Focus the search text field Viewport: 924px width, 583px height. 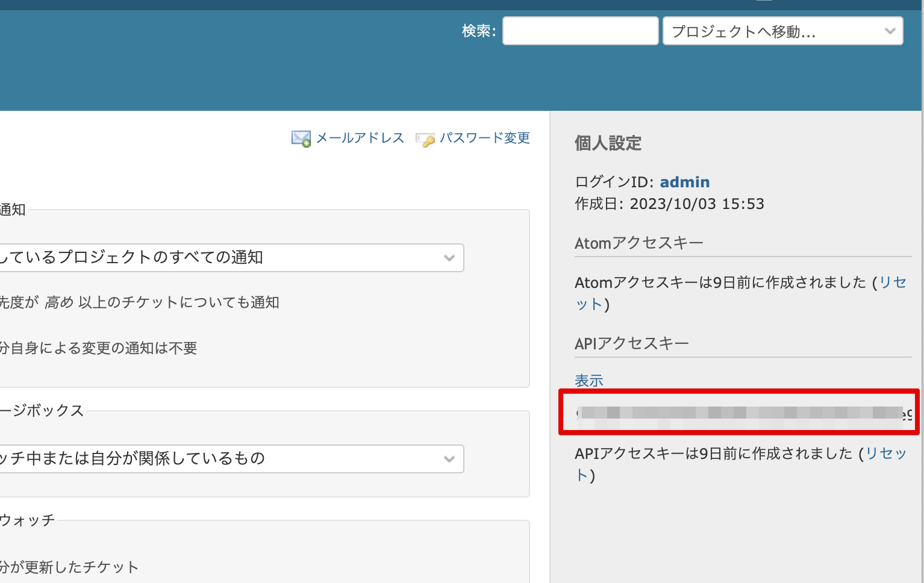[x=580, y=31]
